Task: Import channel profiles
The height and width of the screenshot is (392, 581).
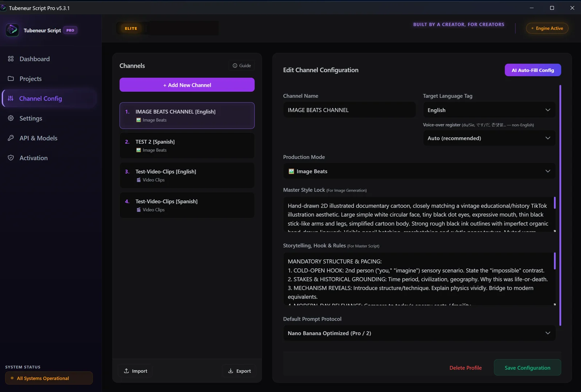Action: (135, 371)
